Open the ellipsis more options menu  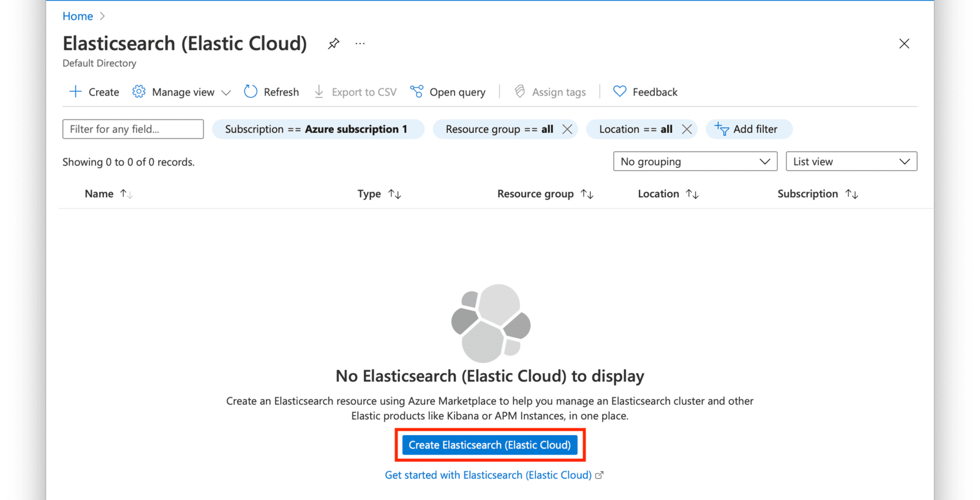tap(360, 44)
